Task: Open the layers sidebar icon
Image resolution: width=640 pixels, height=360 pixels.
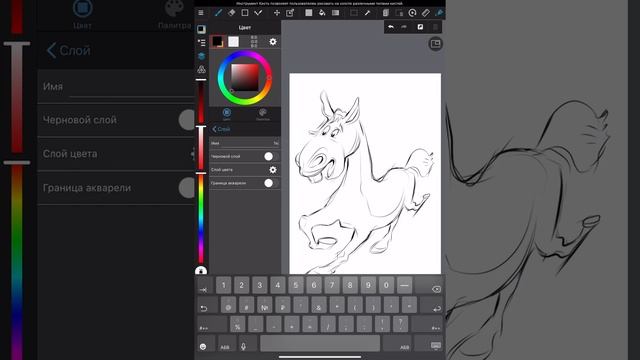Action: coord(201,56)
